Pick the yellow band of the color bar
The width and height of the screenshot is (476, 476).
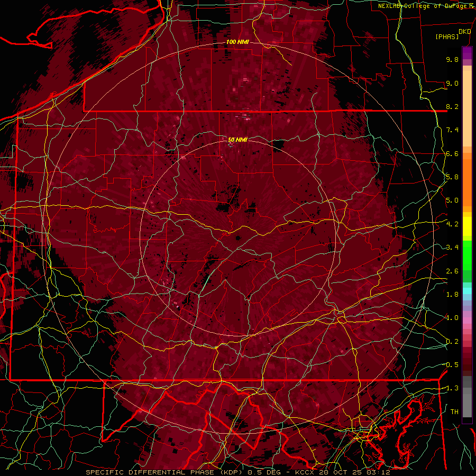[467, 226]
